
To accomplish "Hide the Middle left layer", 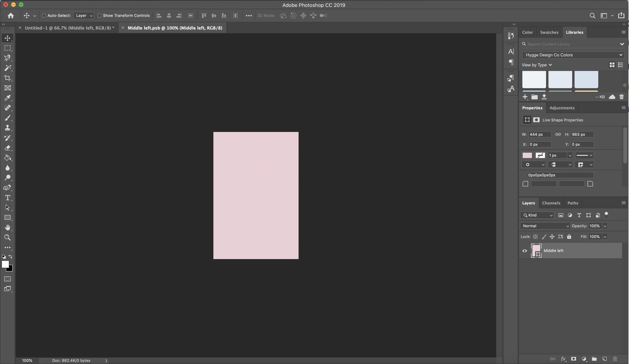I will pyautogui.click(x=525, y=251).
